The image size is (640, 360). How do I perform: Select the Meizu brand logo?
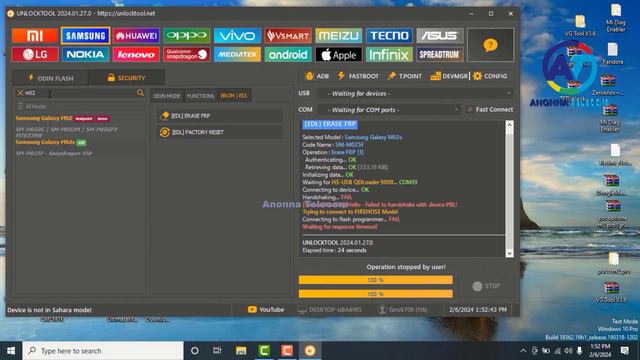(338, 36)
